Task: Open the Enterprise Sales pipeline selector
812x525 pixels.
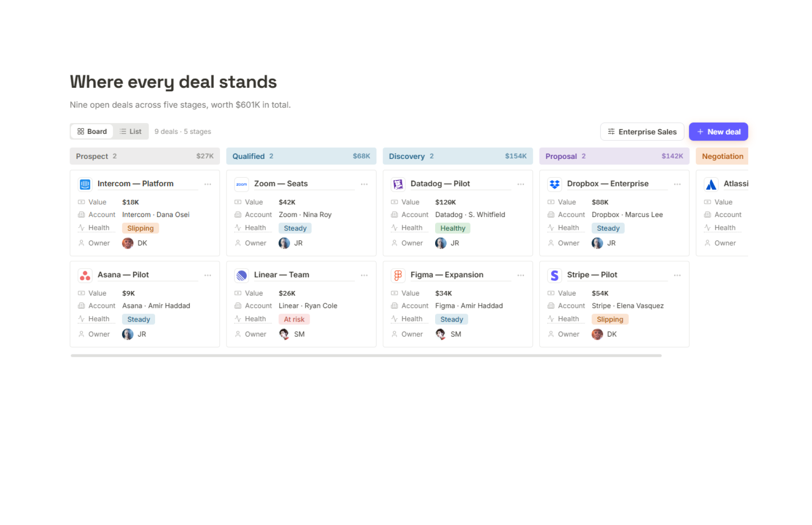Action: click(x=642, y=132)
